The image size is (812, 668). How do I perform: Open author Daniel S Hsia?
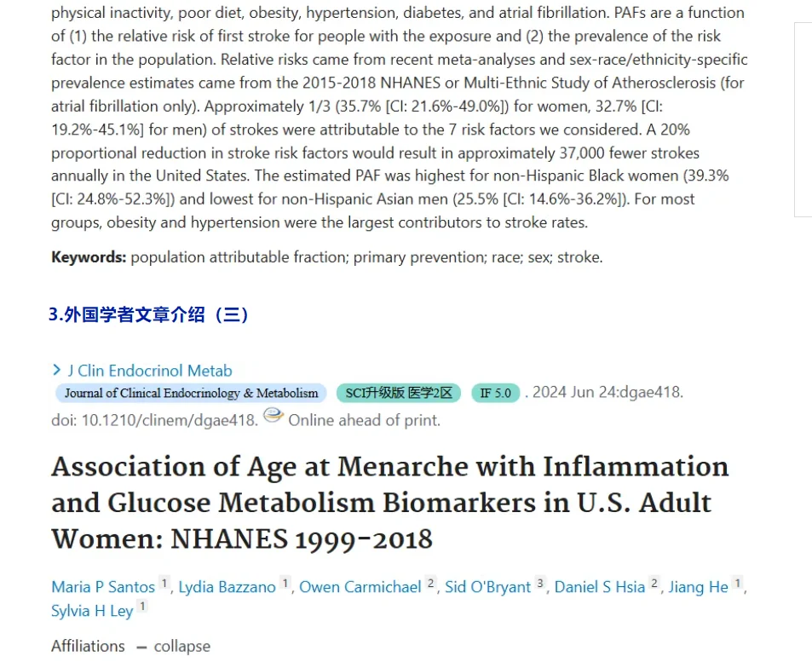600,587
